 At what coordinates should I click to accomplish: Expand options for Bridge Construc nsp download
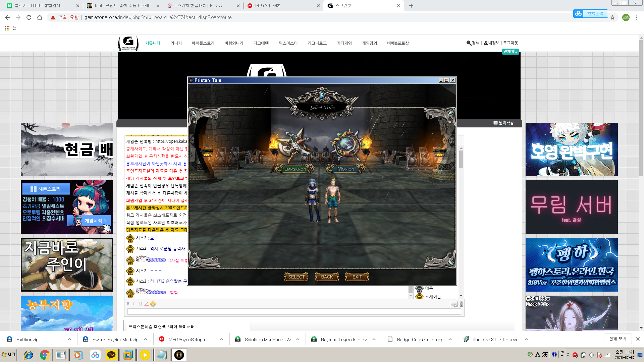pos(450,340)
